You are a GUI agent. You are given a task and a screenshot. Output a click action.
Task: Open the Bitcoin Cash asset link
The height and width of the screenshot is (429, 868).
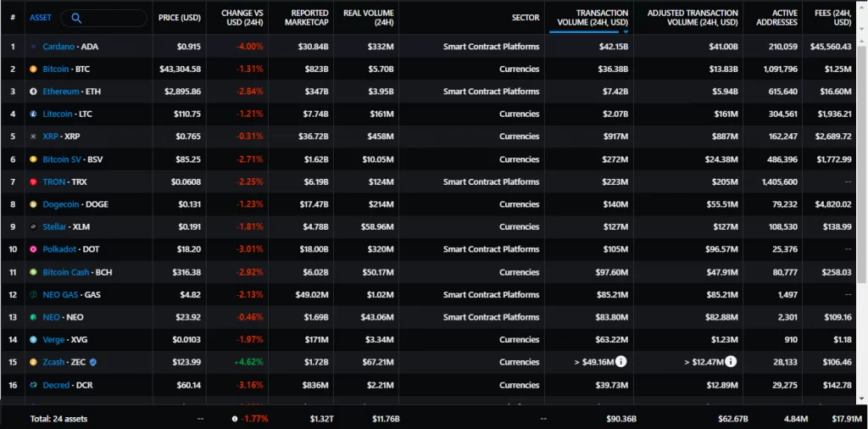[65, 272]
